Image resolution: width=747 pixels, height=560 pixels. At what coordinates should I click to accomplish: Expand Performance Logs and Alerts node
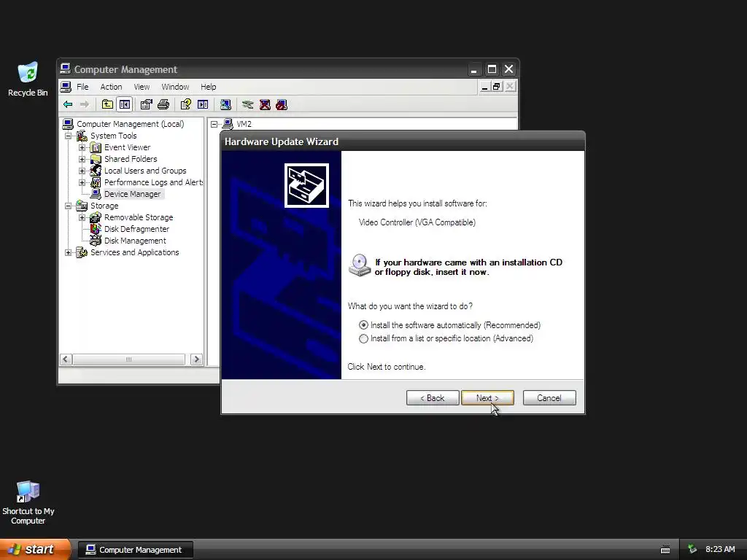pyautogui.click(x=82, y=182)
